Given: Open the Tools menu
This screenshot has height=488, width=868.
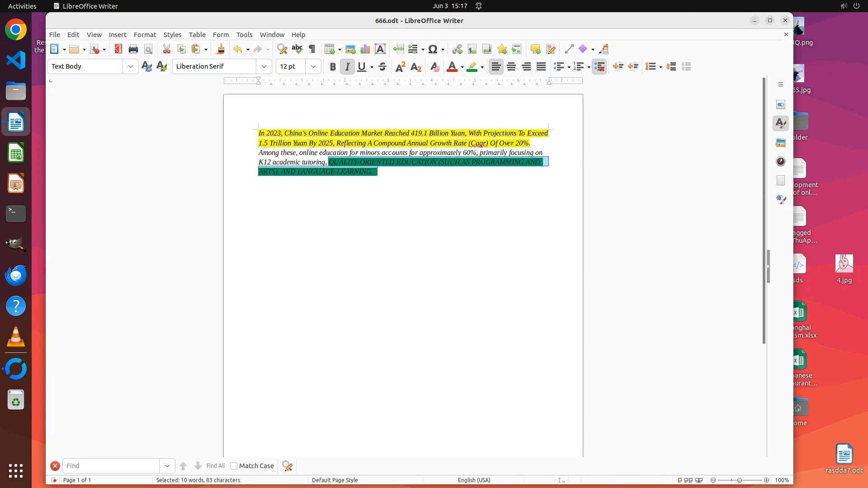Looking at the screenshot, I should click(x=244, y=35).
